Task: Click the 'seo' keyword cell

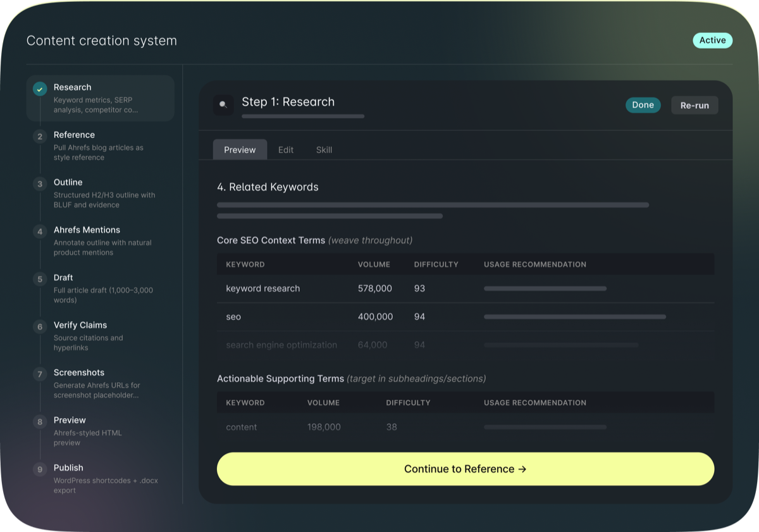Action: (233, 317)
